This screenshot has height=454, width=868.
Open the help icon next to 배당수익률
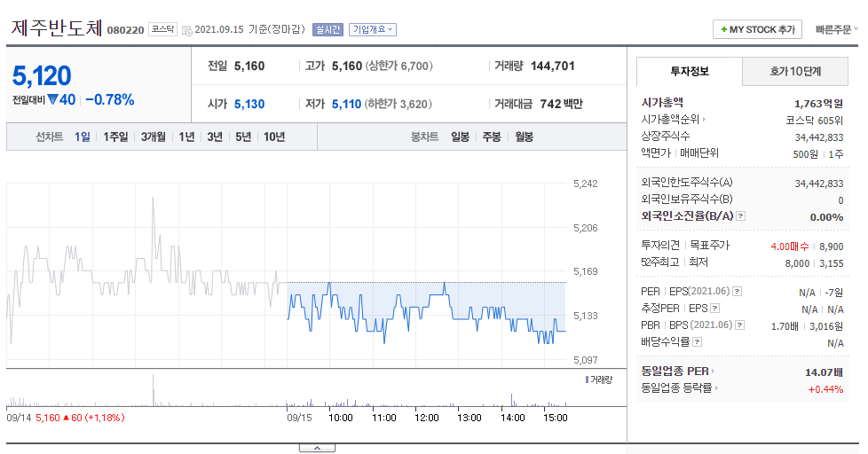pyautogui.click(x=698, y=342)
